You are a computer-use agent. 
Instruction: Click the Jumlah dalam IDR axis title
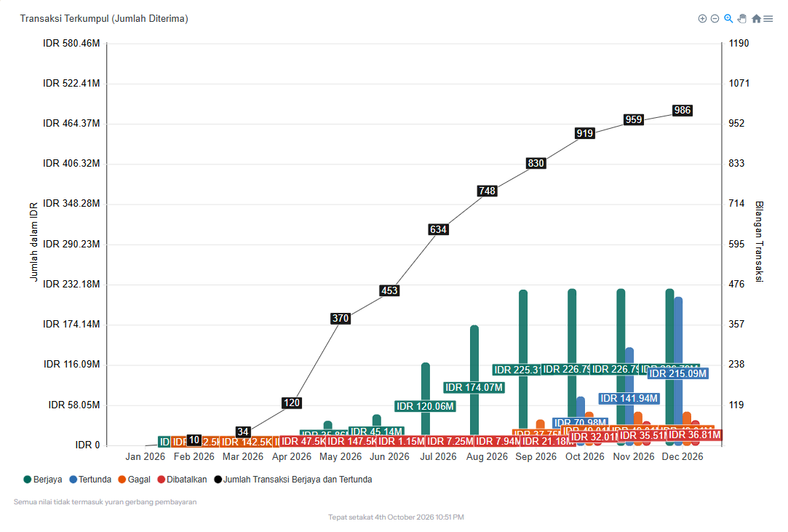33,242
